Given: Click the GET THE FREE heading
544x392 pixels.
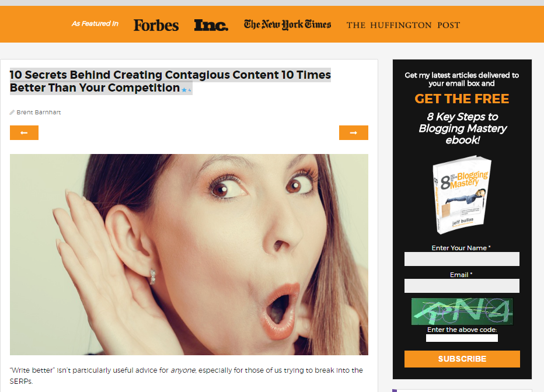Looking at the screenshot, I should [462, 99].
